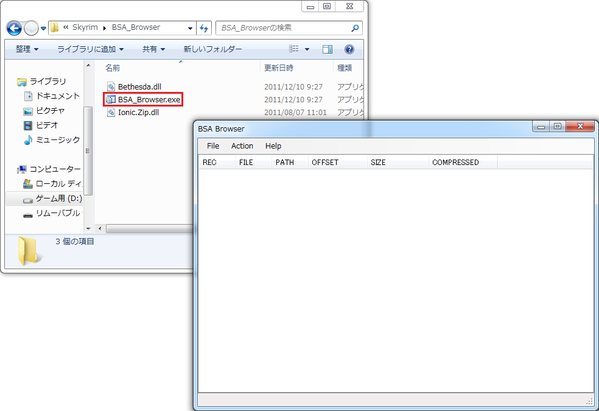Sort by the SIZE column header
This screenshot has height=411, width=599.
[398, 162]
